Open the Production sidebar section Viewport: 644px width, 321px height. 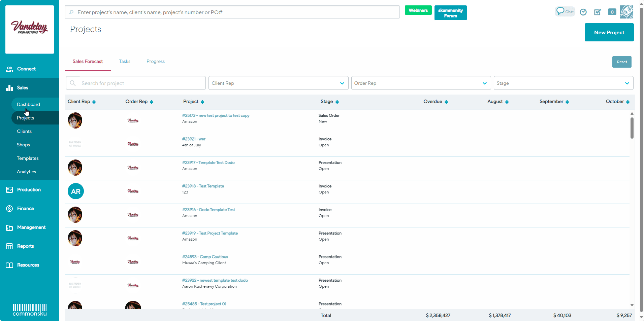click(29, 190)
